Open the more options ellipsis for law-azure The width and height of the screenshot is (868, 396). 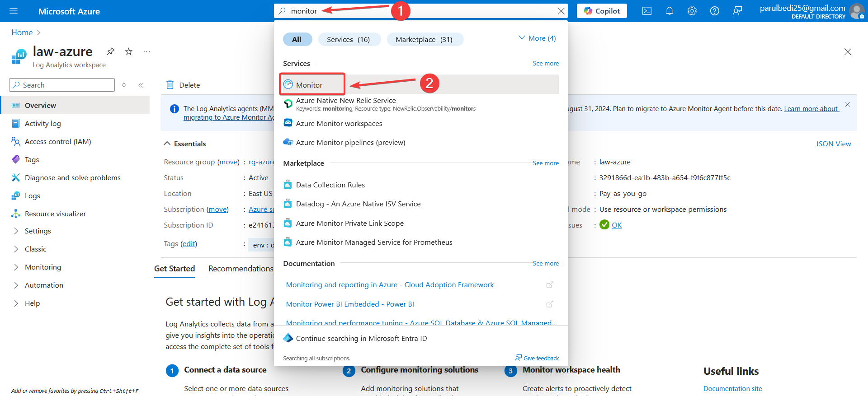point(146,51)
